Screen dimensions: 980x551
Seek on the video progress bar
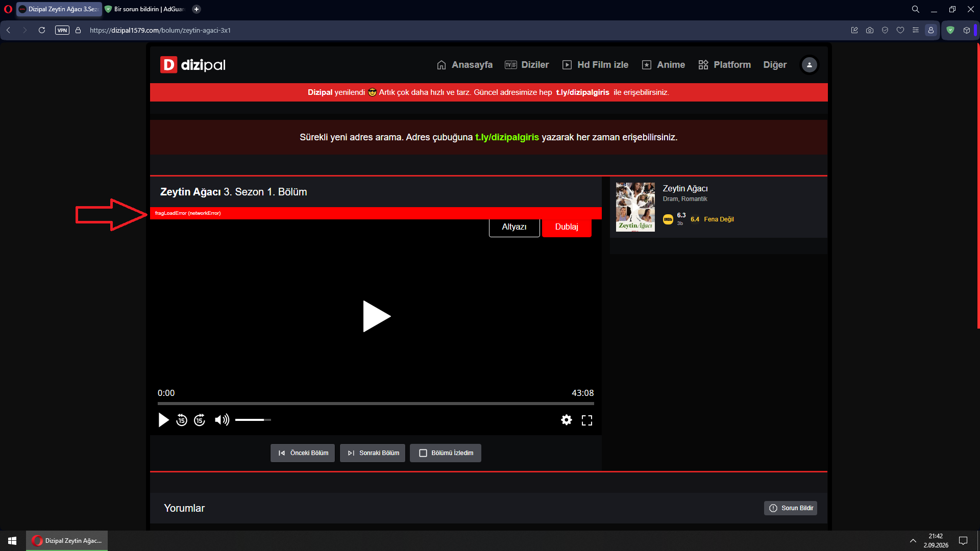click(376, 404)
